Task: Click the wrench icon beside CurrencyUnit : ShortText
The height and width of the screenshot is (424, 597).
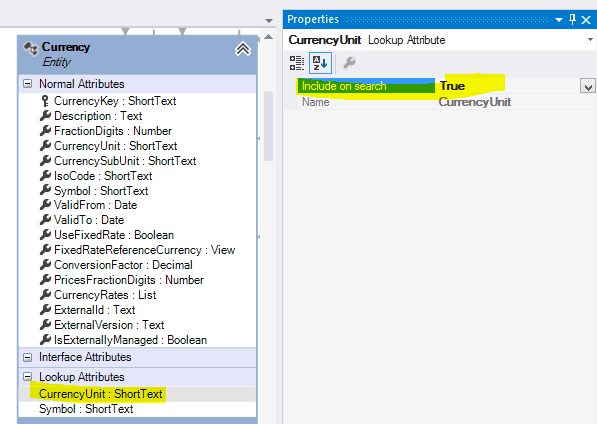Action: [x=45, y=146]
